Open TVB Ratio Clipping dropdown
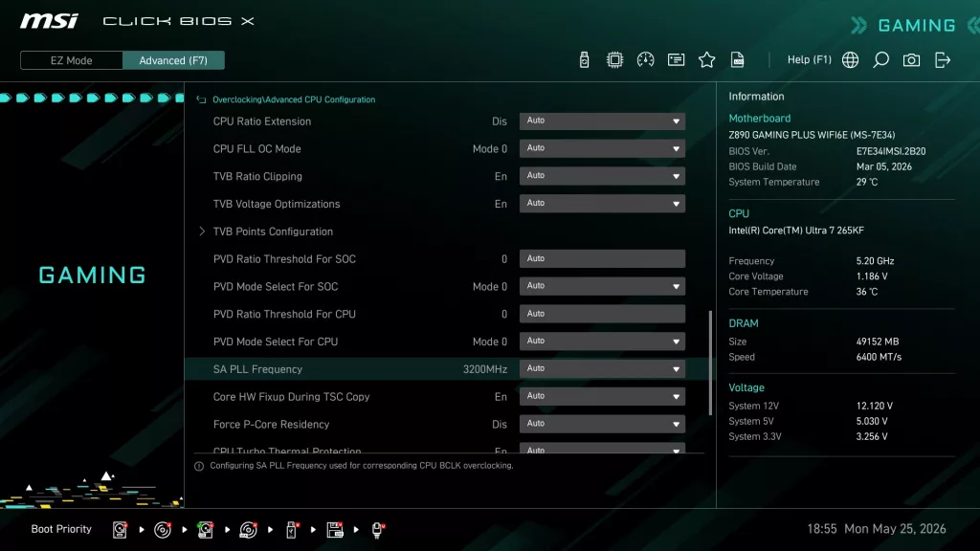 602,176
